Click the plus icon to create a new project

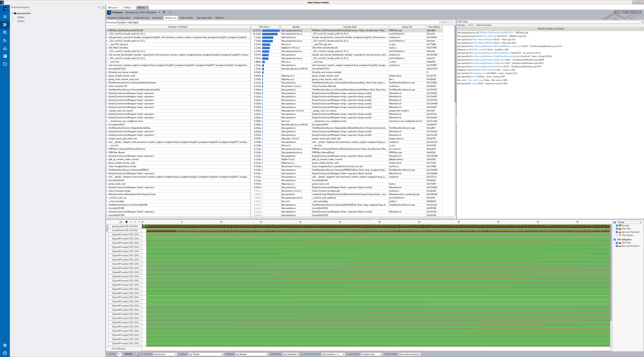99,7
